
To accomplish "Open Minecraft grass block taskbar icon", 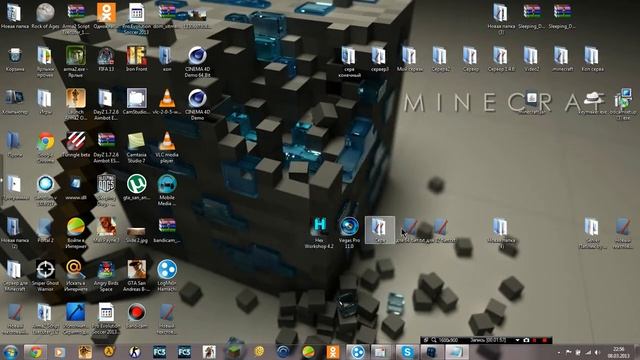I will 234,351.
